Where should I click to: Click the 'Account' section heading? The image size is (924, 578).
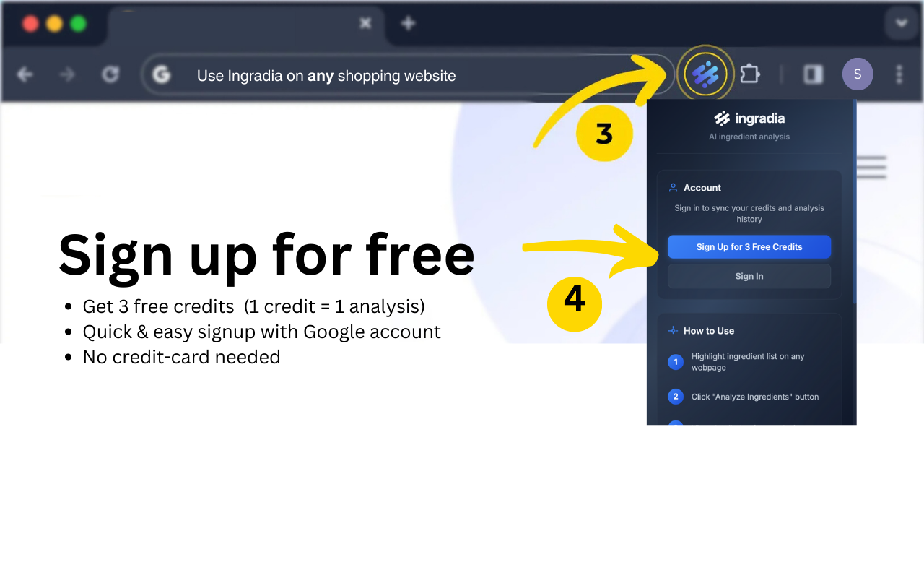click(x=702, y=188)
